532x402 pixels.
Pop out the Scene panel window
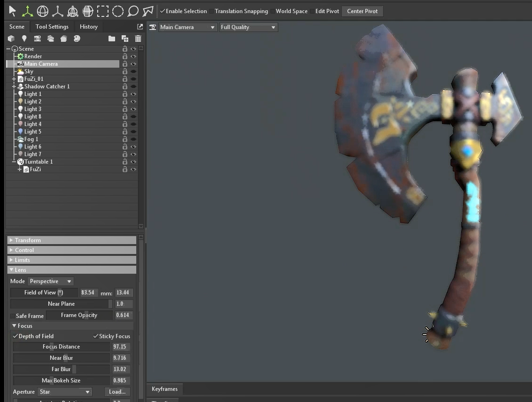pyautogui.click(x=140, y=26)
